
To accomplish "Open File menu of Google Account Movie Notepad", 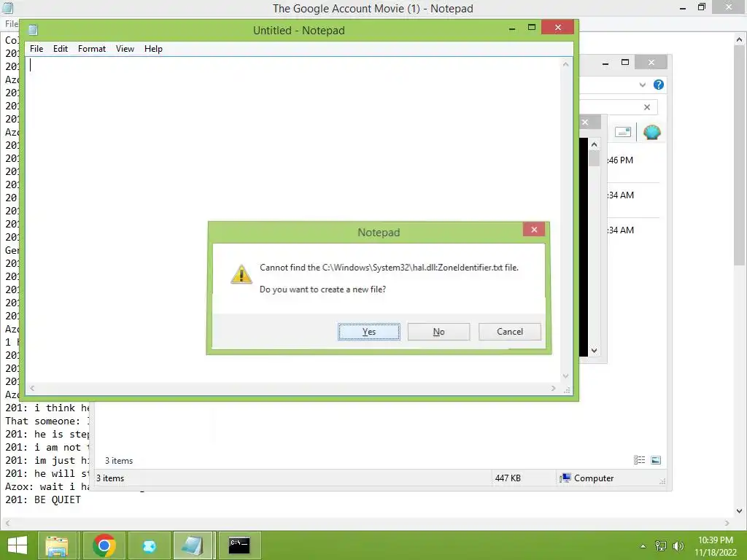I will (x=11, y=24).
